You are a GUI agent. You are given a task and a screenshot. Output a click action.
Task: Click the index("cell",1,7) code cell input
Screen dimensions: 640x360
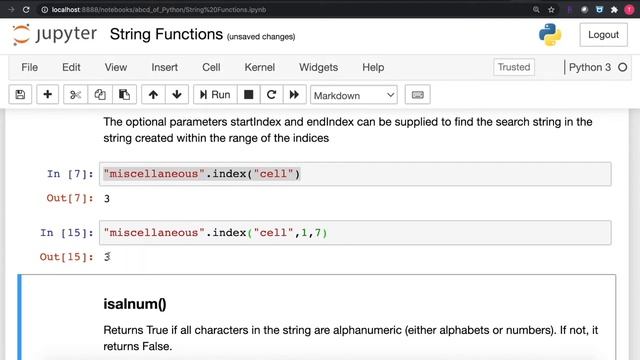[355, 233]
